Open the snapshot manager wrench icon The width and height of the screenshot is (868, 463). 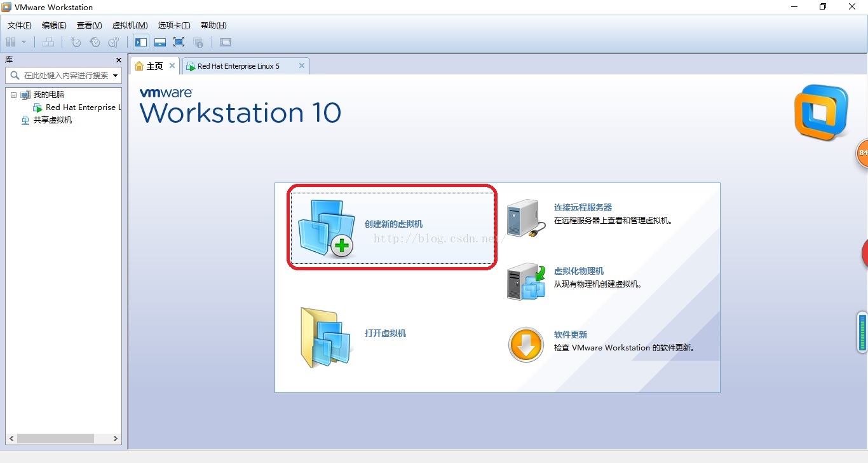coord(114,42)
